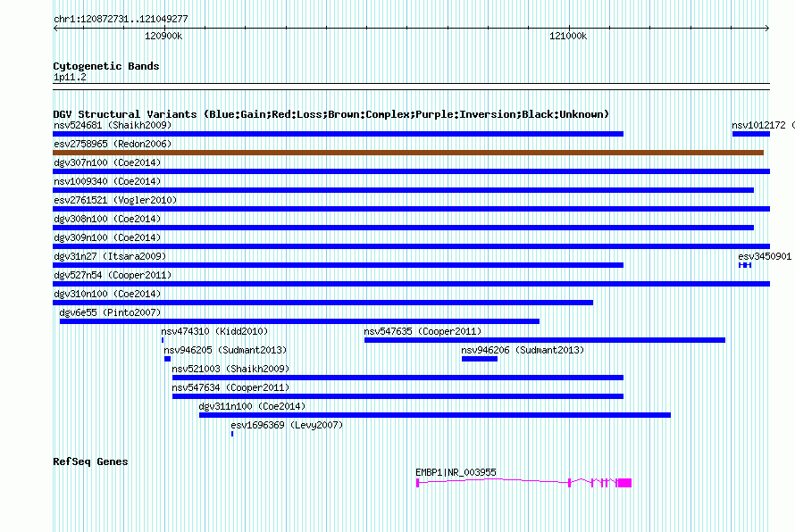
Task: Select the nsv946206 (Sudmant2013) variant bar
Action: point(480,359)
